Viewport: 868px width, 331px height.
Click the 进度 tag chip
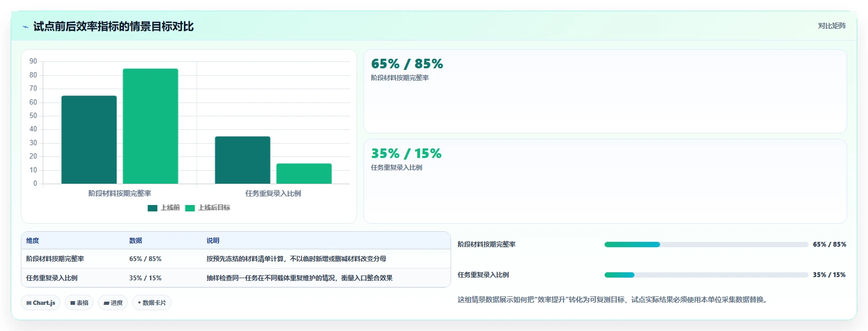pyautogui.click(x=113, y=303)
